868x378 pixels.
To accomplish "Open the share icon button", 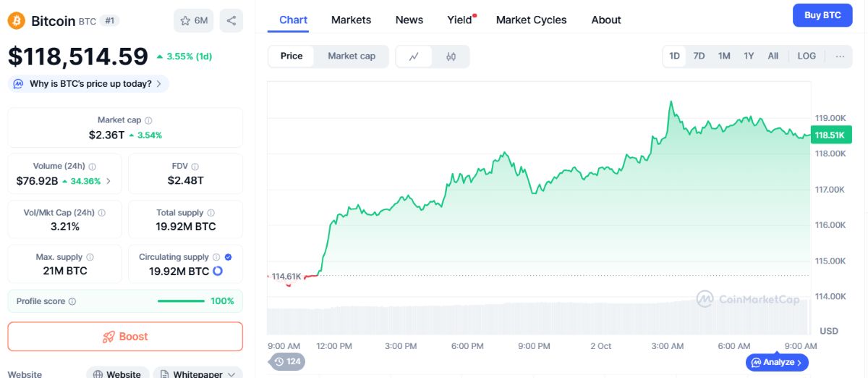I will pos(231,20).
